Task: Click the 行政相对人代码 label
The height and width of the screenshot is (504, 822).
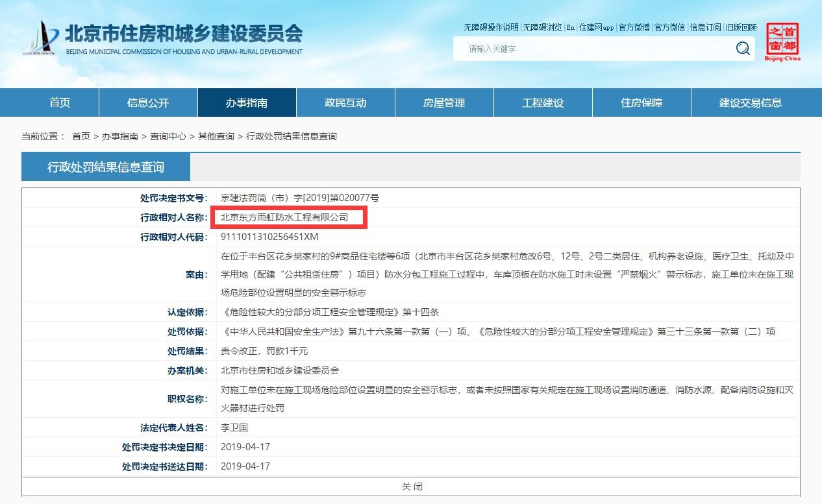Action: [x=174, y=237]
